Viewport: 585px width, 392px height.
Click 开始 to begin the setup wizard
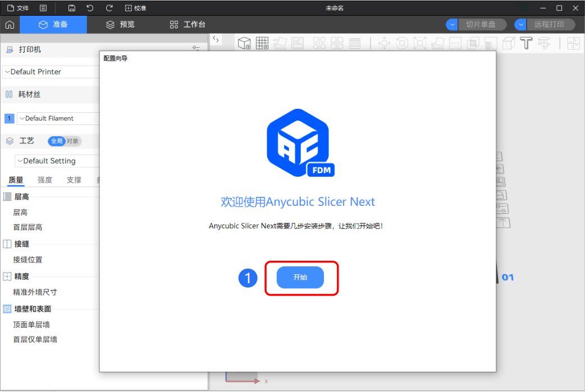click(300, 277)
